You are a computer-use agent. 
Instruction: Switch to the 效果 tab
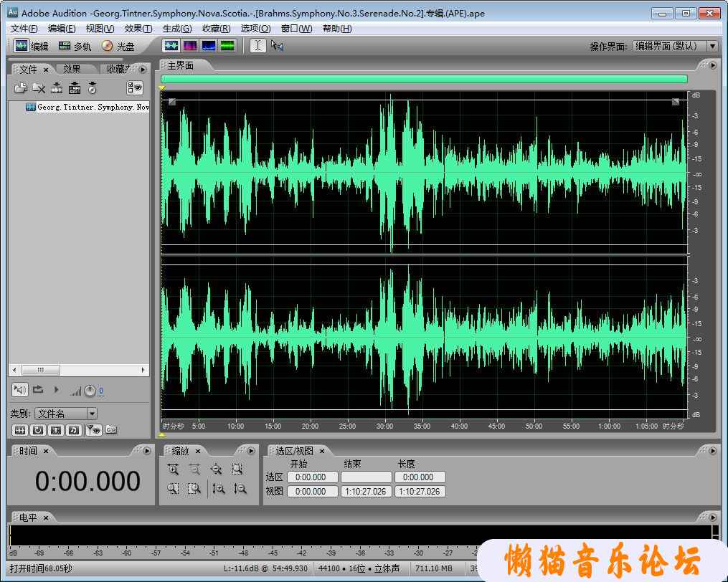(72, 69)
